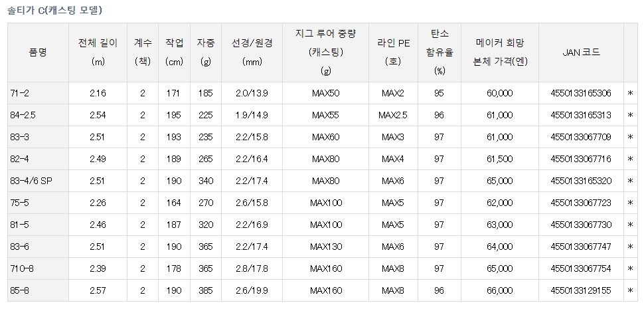Image resolution: width=644 pixels, height=311 pixels.
Task: Click the asterisk in the 71-2 row
Action: pyautogui.click(x=630, y=94)
